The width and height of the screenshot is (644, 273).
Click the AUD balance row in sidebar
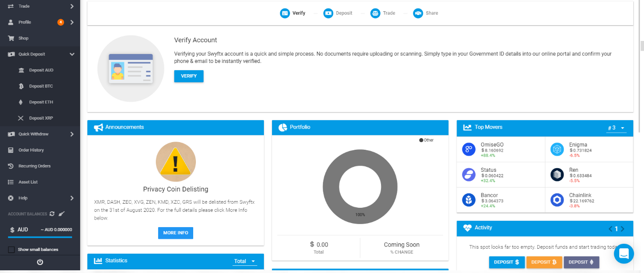pos(40,230)
